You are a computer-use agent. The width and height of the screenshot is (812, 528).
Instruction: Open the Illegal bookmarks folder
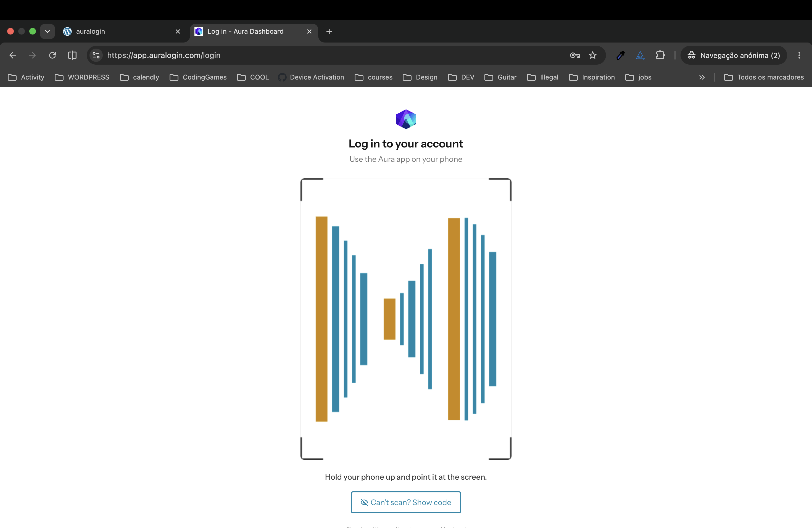tap(543, 77)
